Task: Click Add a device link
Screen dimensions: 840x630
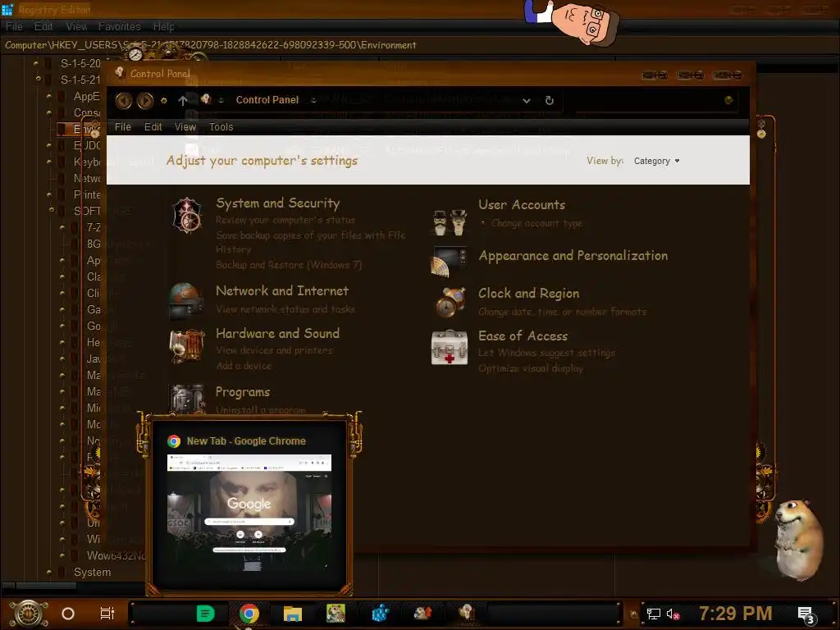Action: [244, 365]
